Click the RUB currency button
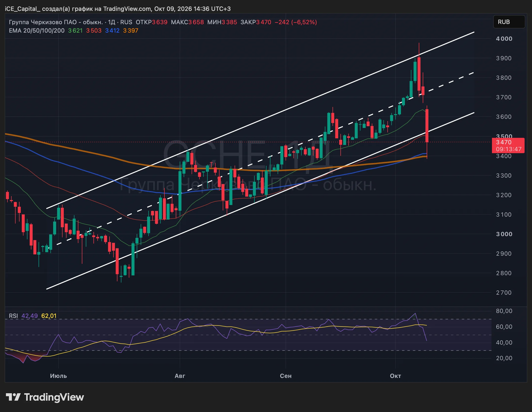The image size is (532, 412). (x=509, y=22)
